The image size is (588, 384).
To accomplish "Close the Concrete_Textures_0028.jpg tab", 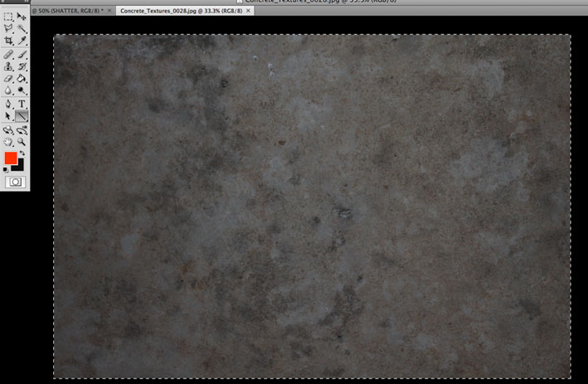I will coord(248,11).
